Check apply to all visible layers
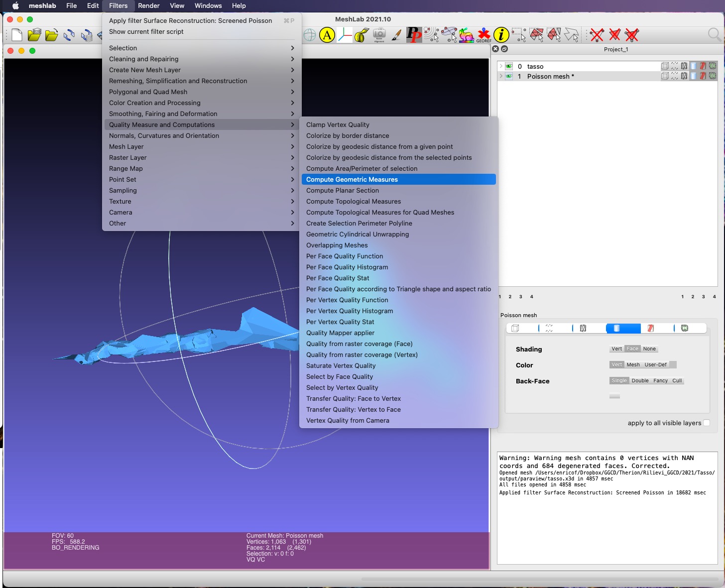This screenshot has height=588, width=725. coord(707,423)
